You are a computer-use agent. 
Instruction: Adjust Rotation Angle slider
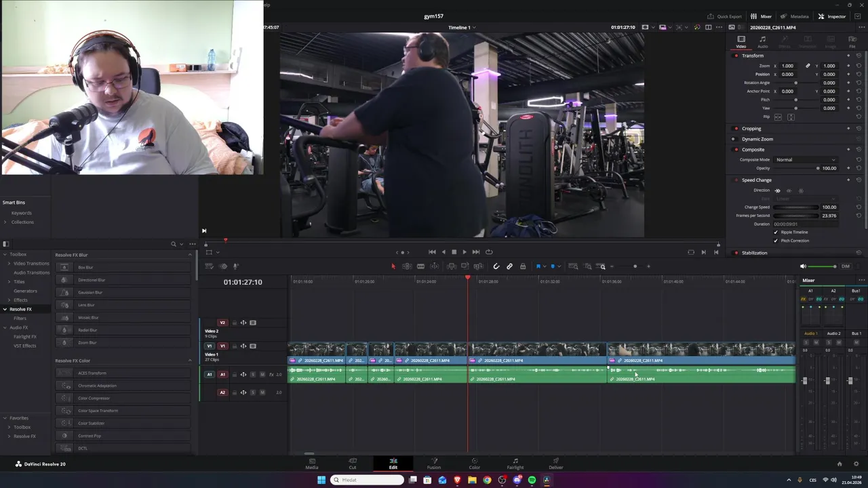pos(795,83)
